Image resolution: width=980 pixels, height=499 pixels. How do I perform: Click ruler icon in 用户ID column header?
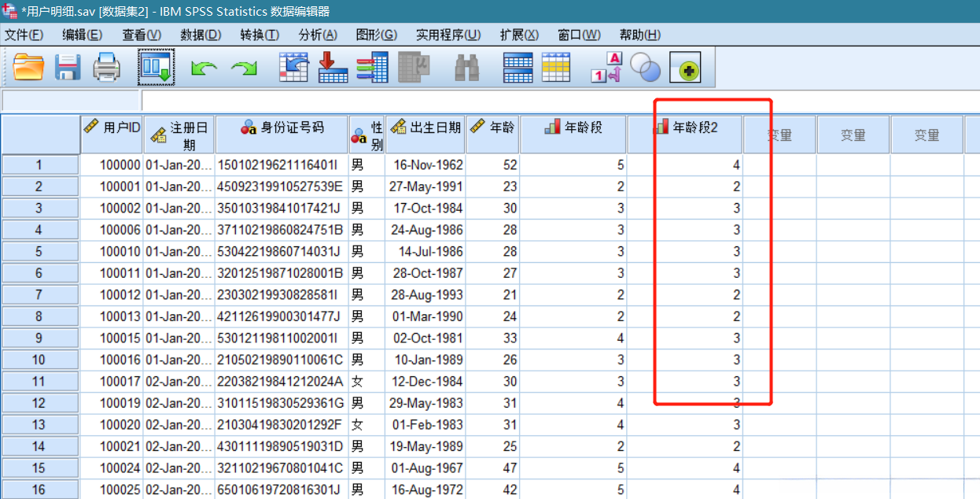[92, 126]
